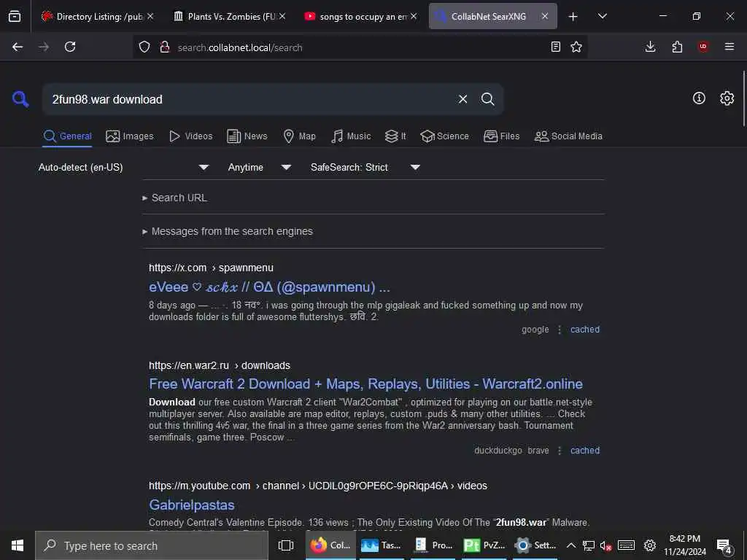Open Task View on the taskbar
Image resolution: width=747 pixels, height=560 pixels.
click(x=285, y=545)
